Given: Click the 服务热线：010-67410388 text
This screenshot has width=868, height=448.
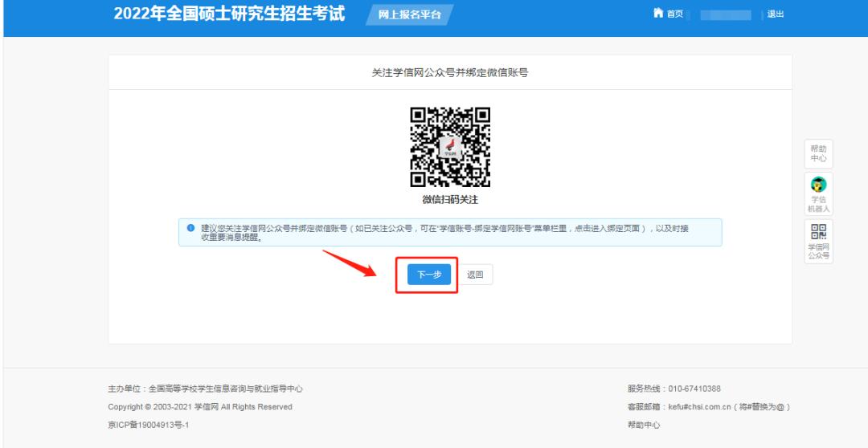Looking at the screenshot, I should coord(674,389).
